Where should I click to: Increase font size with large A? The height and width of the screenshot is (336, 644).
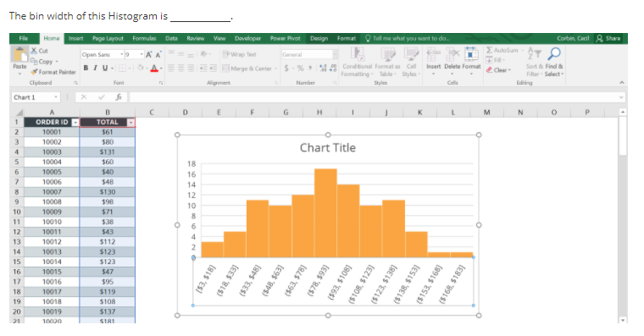coord(148,54)
